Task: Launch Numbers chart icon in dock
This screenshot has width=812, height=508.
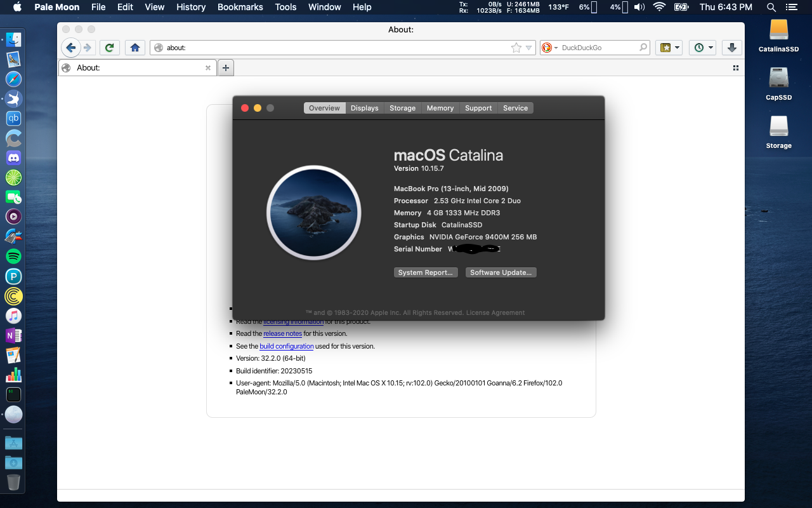Action: coord(13,375)
